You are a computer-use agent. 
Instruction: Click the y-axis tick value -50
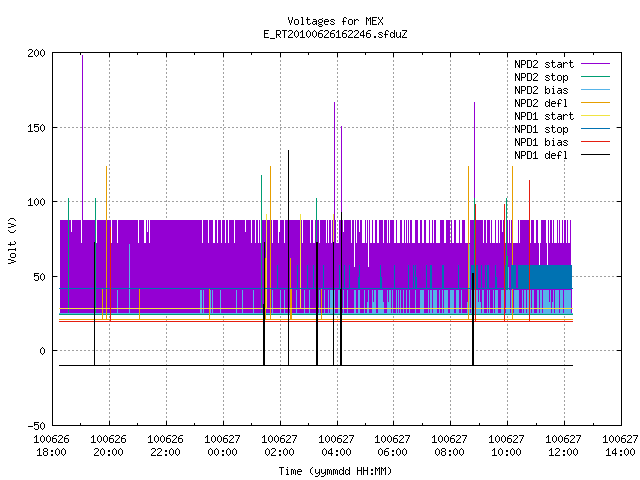[36, 426]
